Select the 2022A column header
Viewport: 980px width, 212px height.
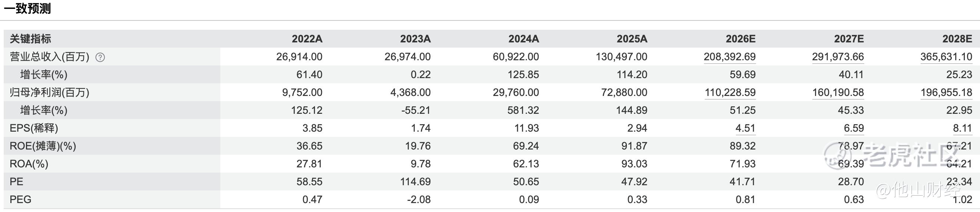click(307, 39)
